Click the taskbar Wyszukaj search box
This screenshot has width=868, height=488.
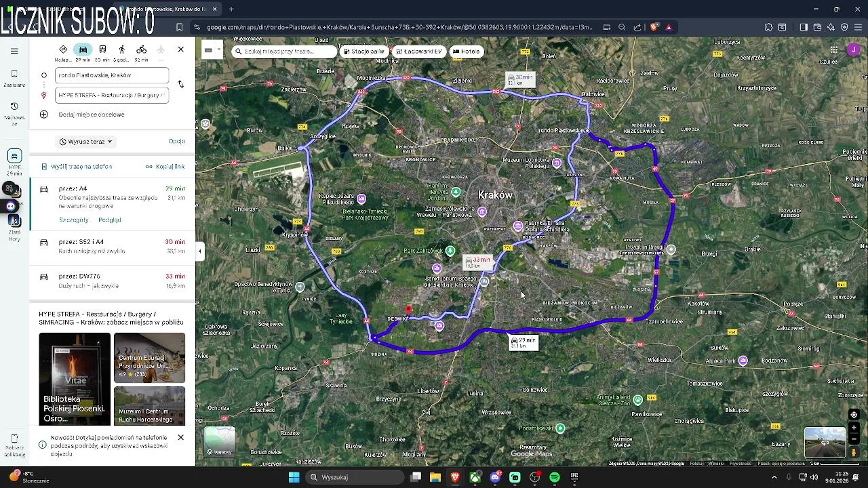(355, 477)
